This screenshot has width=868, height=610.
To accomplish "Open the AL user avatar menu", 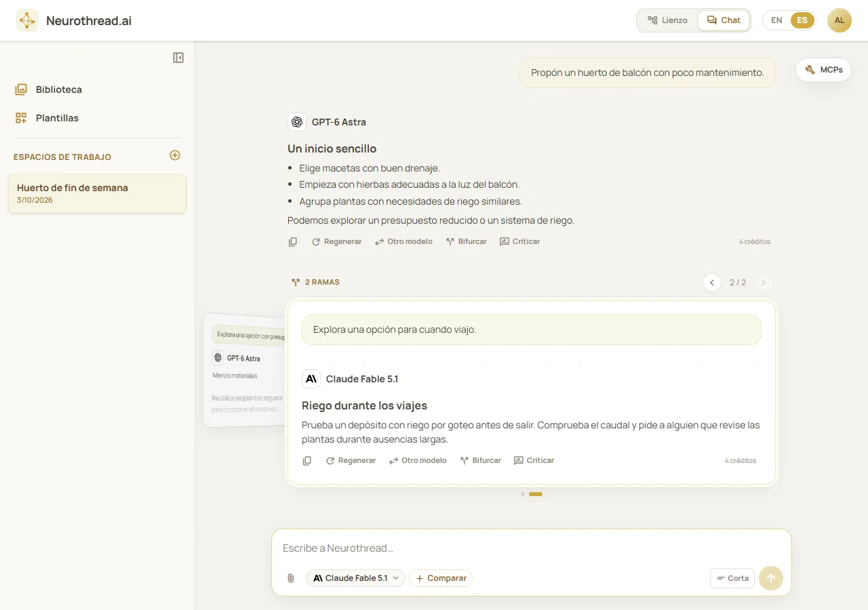I will (840, 20).
